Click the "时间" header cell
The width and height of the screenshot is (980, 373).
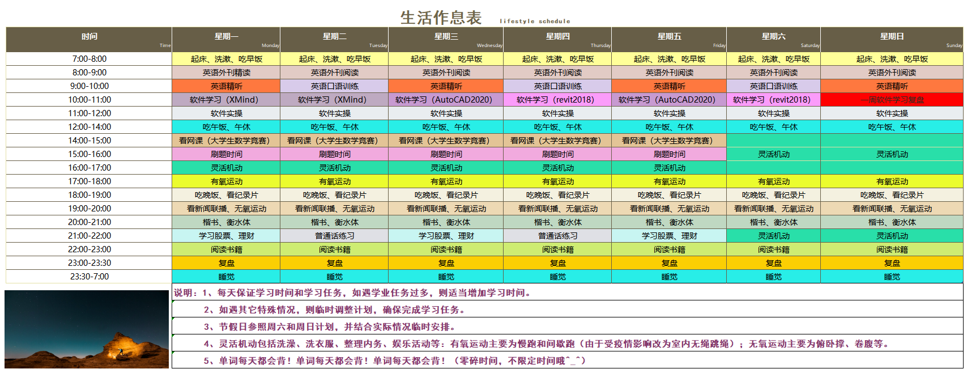[89, 39]
